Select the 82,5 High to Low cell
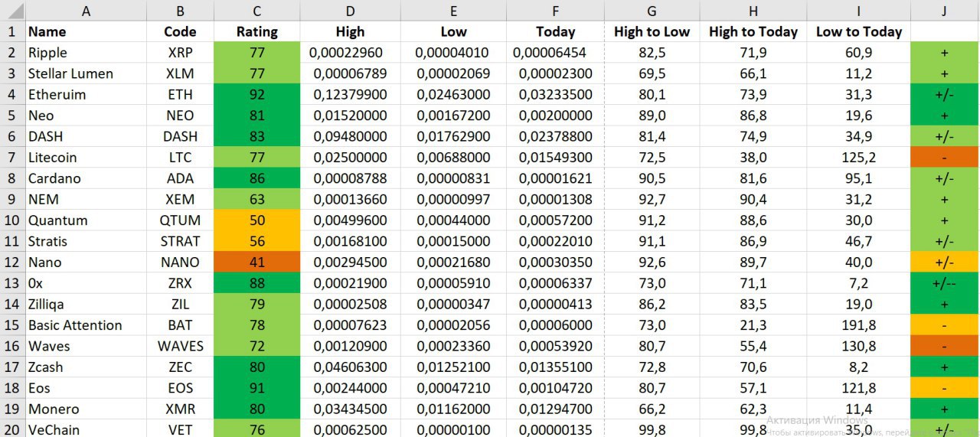This screenshot has width=980, height=437. tap(652, 53)
